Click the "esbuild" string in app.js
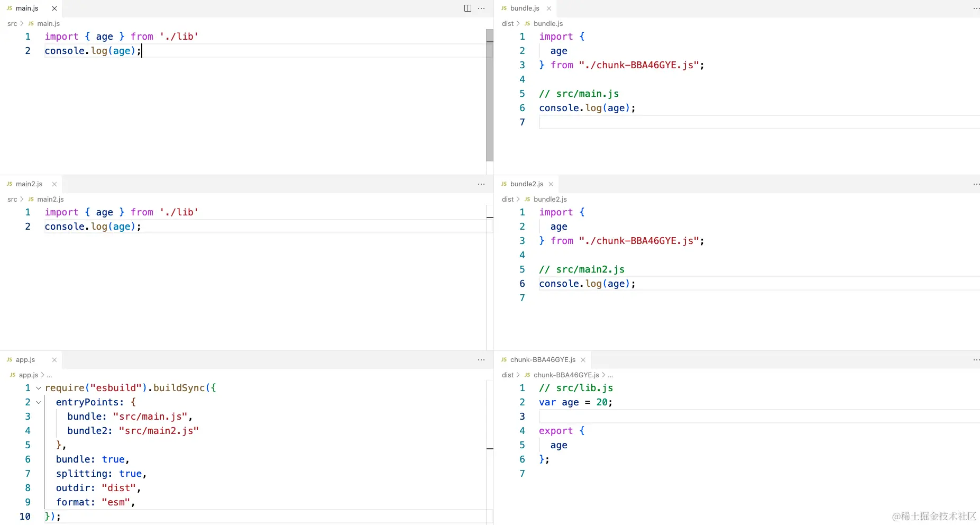 116,388
